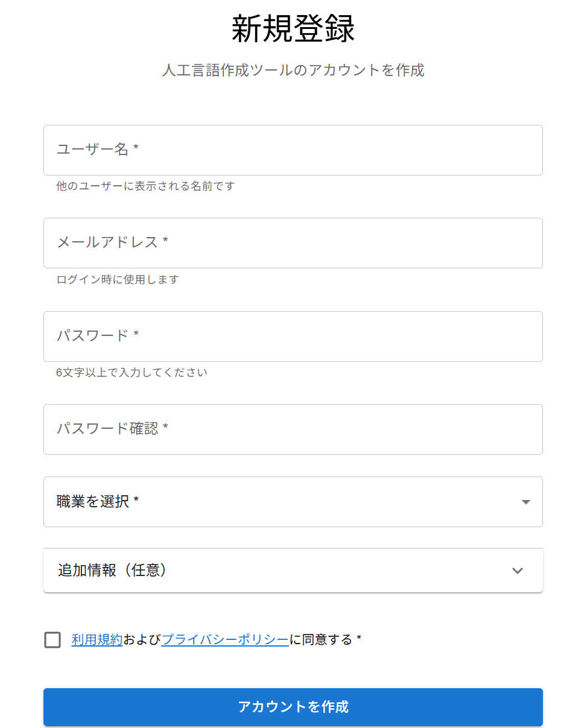Click the および text between the links
Viewport: 587px width, 728px height.
coord(142,640)
